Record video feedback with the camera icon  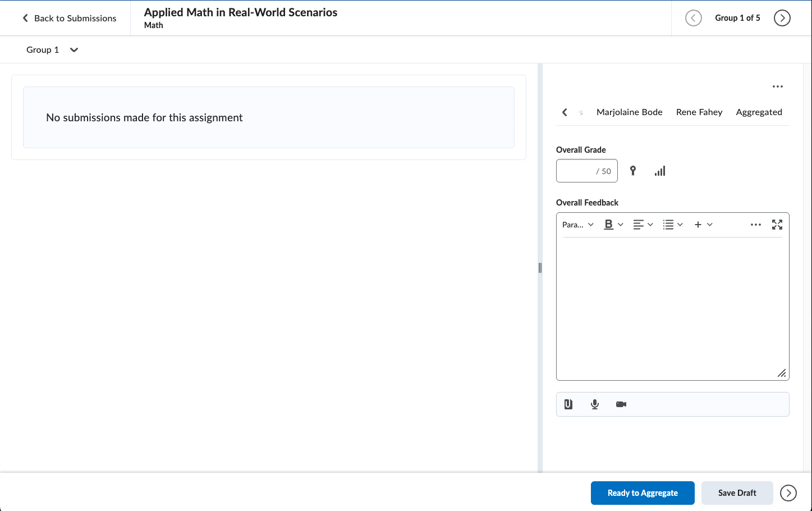point(621,404)
